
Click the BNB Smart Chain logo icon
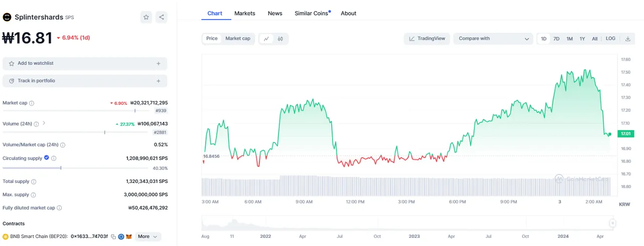(x=6, y=236)
